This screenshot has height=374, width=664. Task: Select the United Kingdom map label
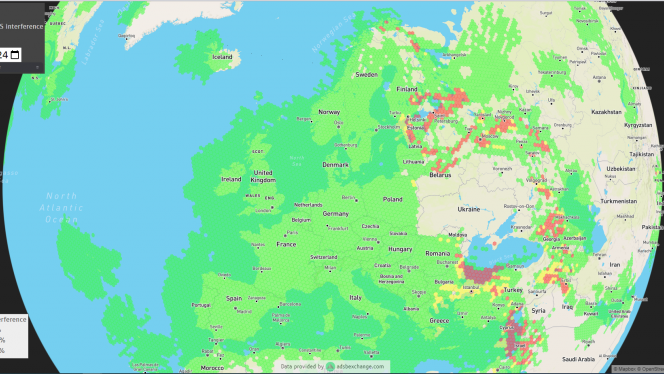click(x=263, y=176)
